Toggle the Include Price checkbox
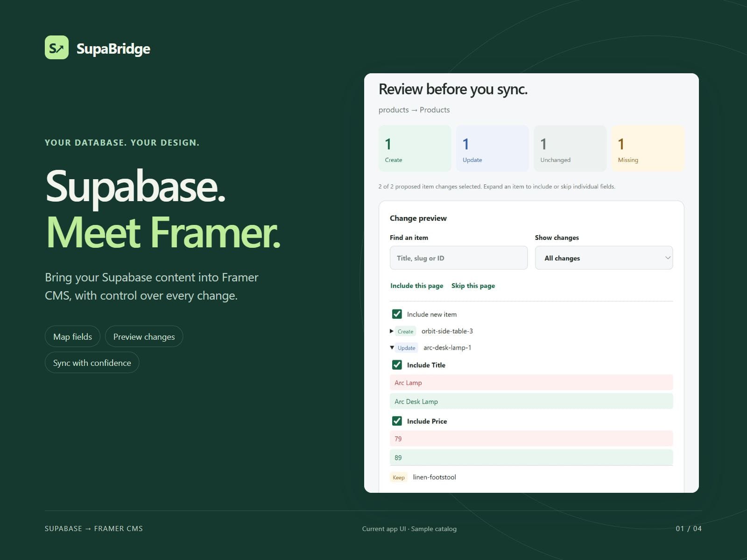 click(x=397, y=421)
